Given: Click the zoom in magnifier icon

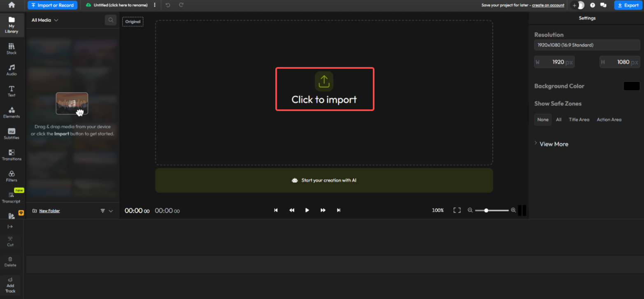Looking at the screenshot, I should coord(513,210).
